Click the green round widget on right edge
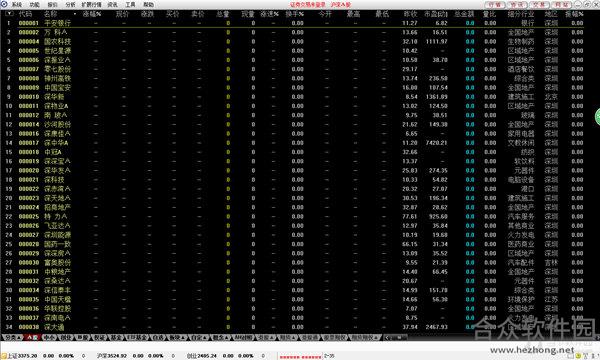Screen dimensions: 600x360 [x=597, y=117]
